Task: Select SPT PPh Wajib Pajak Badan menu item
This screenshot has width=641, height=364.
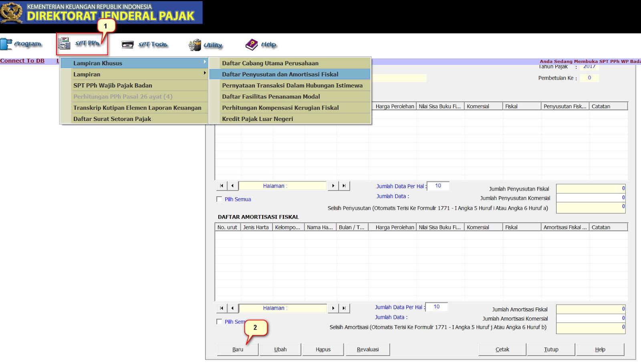Action: [134, 85]
